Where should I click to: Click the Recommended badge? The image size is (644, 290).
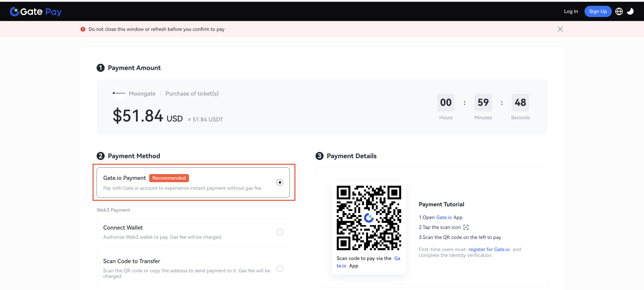[169, 178]
